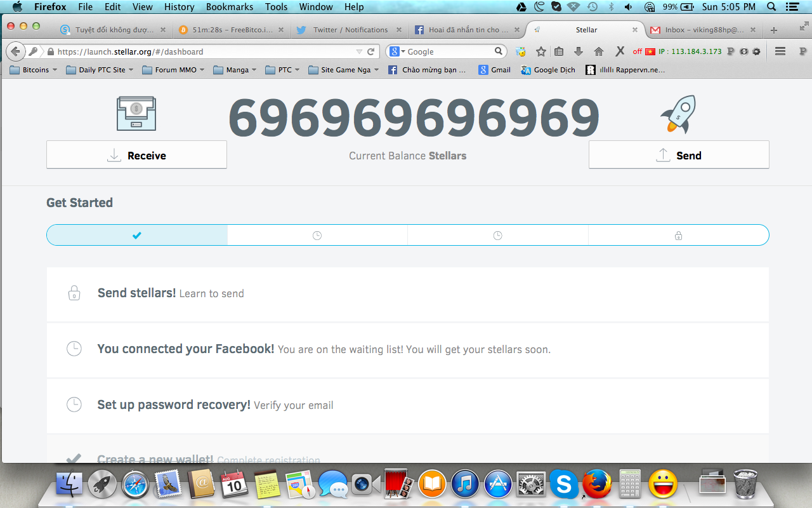
Task: Open a new tab with the plus button
Action: tap(773, 30)
